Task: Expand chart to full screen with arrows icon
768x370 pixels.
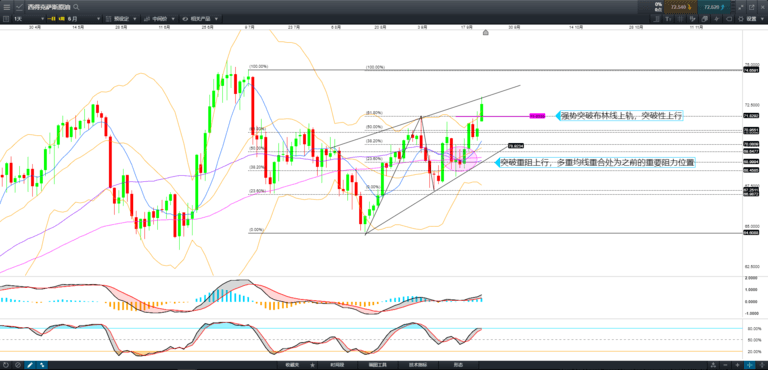Action: click(741, 7)
